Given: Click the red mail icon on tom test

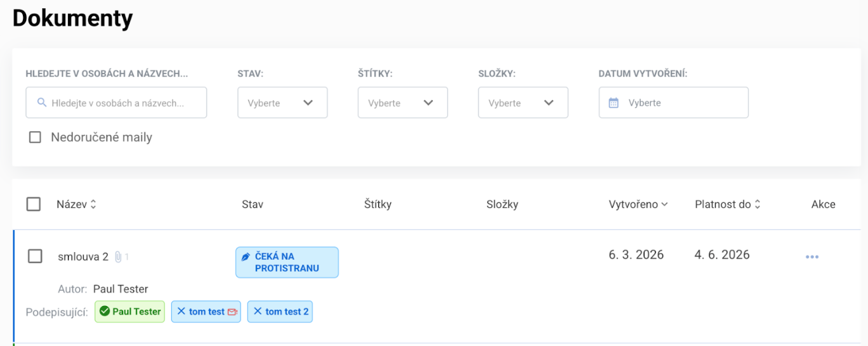Looking at the screenshot, I should [232, 312].
